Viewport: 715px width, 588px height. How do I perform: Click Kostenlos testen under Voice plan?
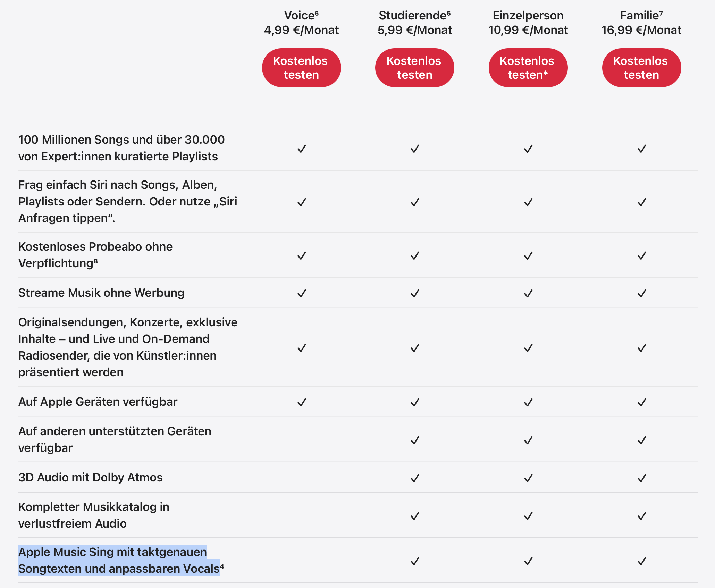[301, 68]
